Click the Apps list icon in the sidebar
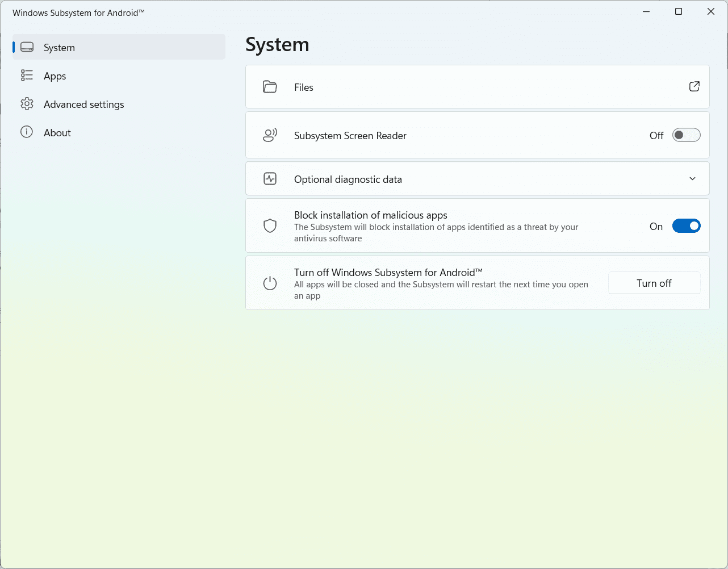The height and width of the screenshot is (569, 728). [27, 76]
